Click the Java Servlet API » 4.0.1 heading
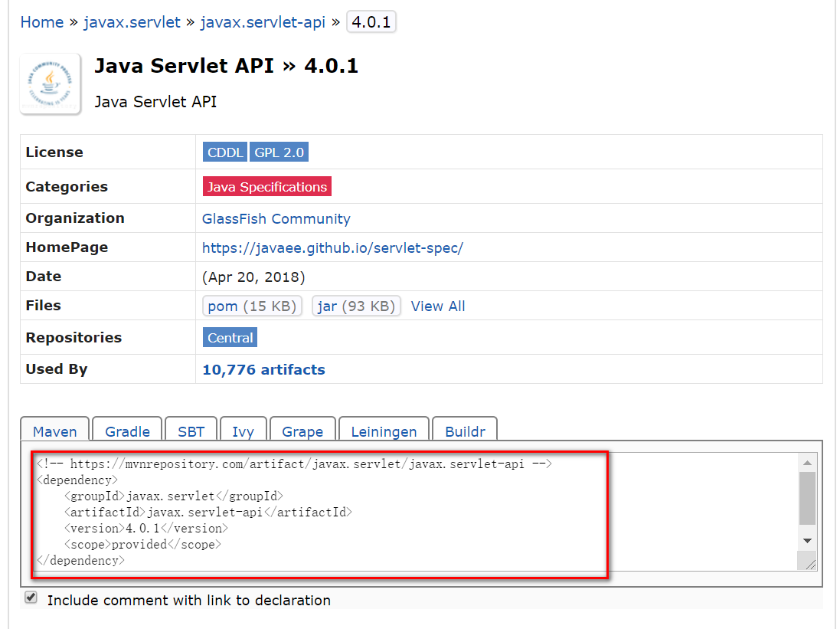 pyautogui.click(x=226, y=66)
